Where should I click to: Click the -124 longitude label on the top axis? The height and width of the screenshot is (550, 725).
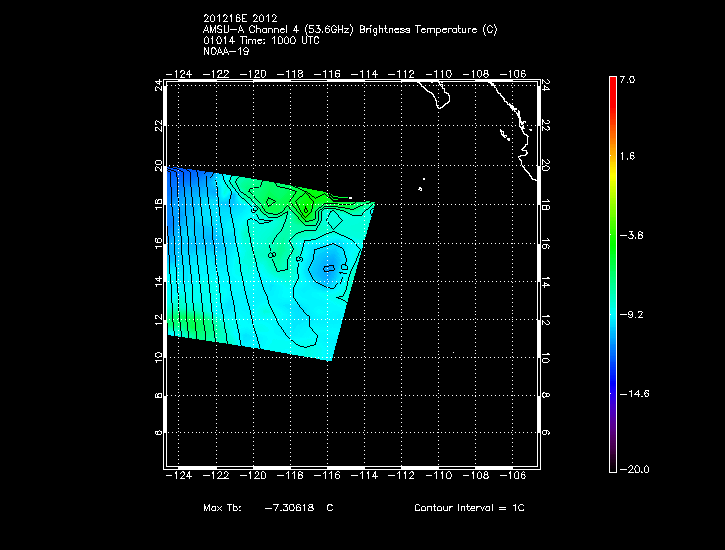(181, 75)
